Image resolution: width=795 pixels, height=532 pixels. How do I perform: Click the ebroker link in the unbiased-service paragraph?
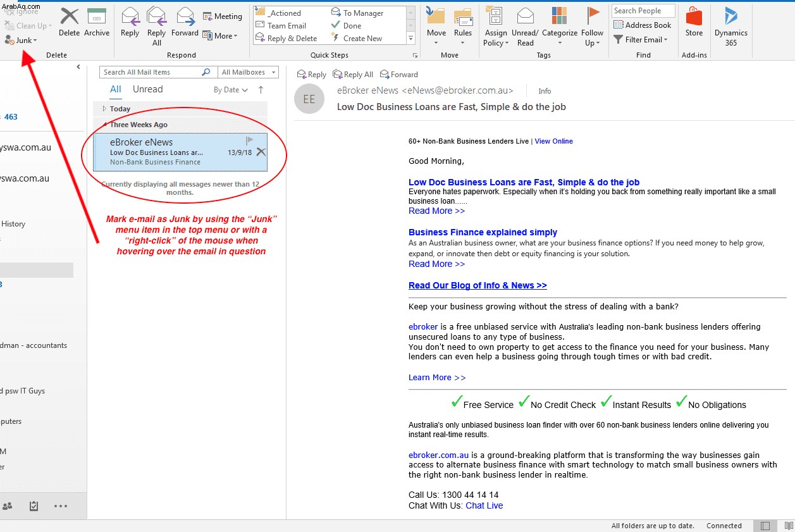coord(423,327)
